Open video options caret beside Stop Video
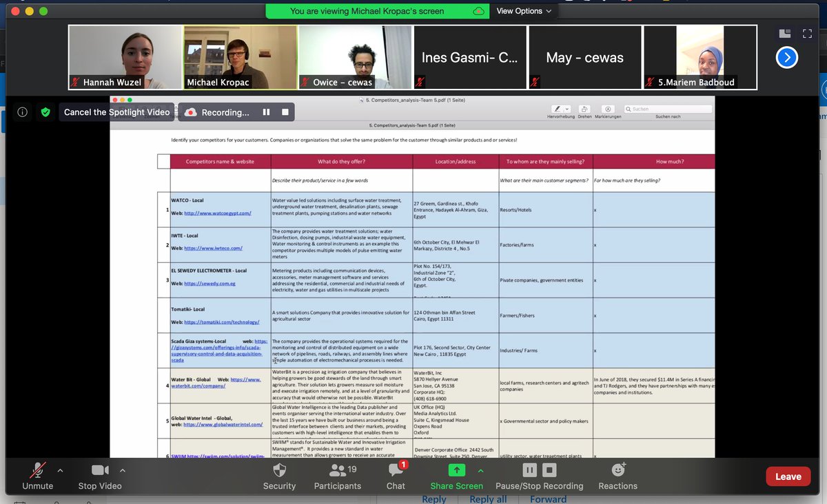 coord(123,471)
